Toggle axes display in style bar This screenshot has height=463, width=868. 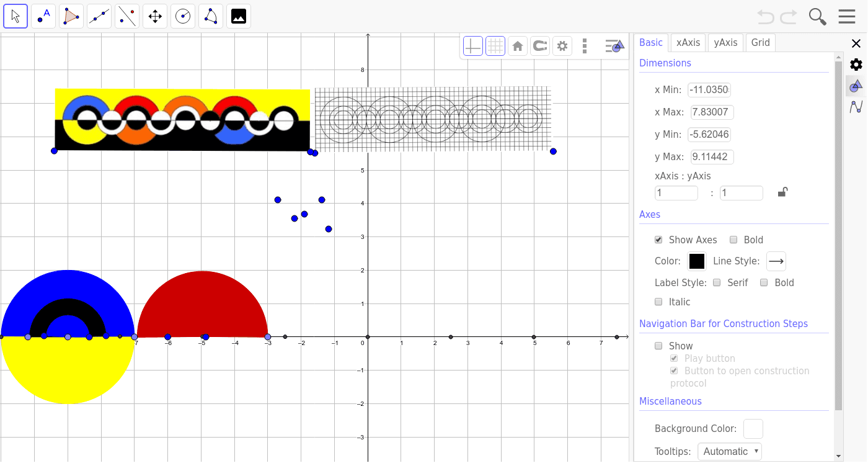click(x=473, y=46)
